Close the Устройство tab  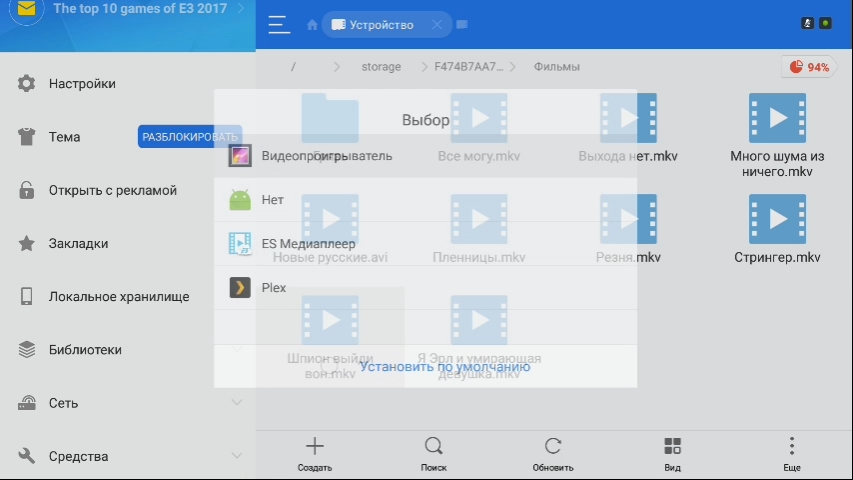(436, 25)
